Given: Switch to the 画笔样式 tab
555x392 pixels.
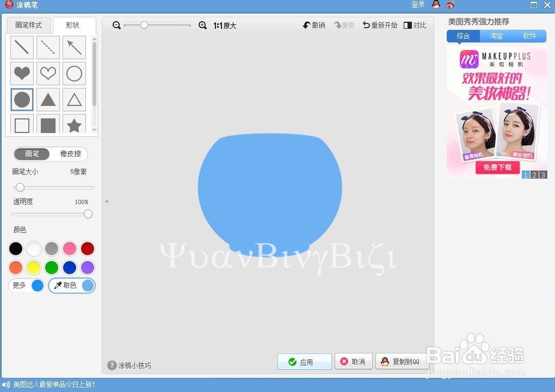Looking at the screenshot, I should tap(28, 25).
